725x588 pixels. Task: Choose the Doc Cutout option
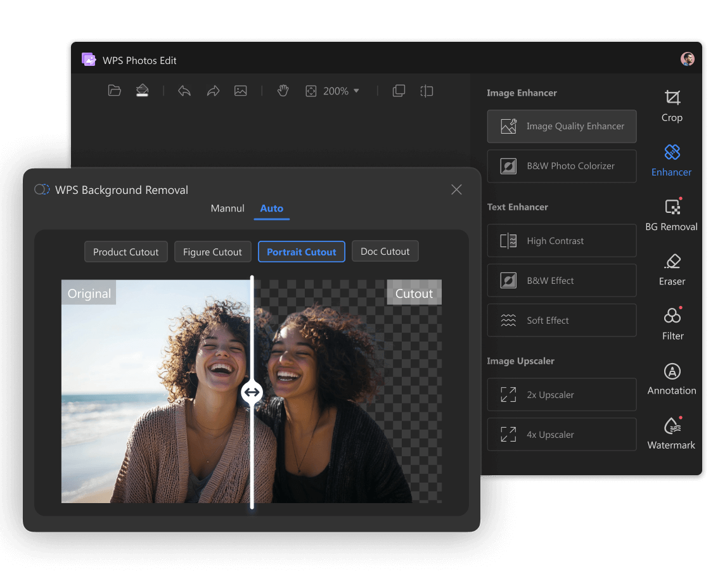tap(385, 252)
